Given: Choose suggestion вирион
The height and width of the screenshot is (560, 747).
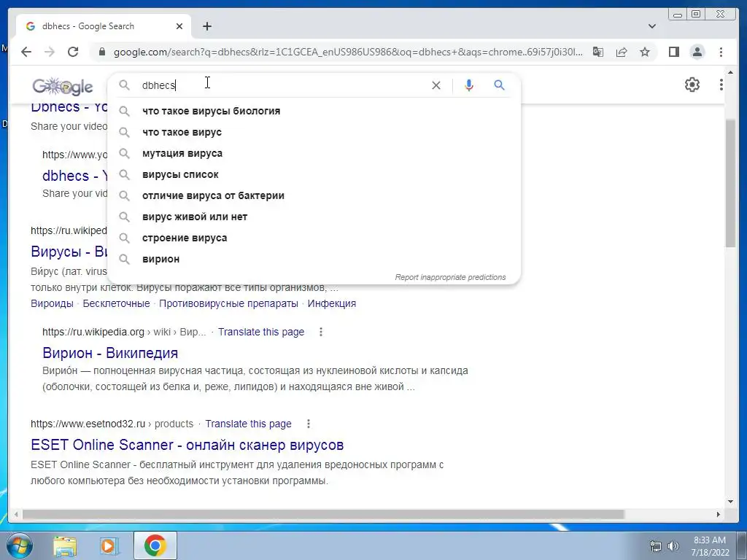Looking at the screenshot, I should [314, 259].
